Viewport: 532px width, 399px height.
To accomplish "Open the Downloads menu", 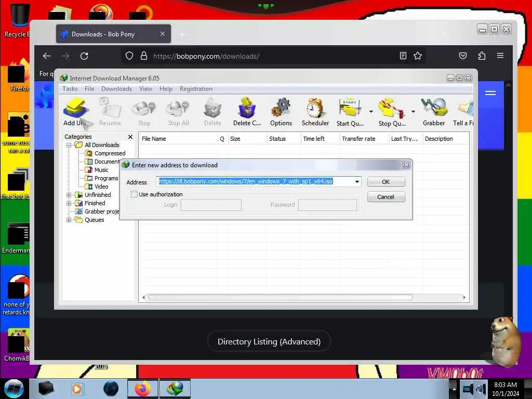I will (x=116, y=88).
